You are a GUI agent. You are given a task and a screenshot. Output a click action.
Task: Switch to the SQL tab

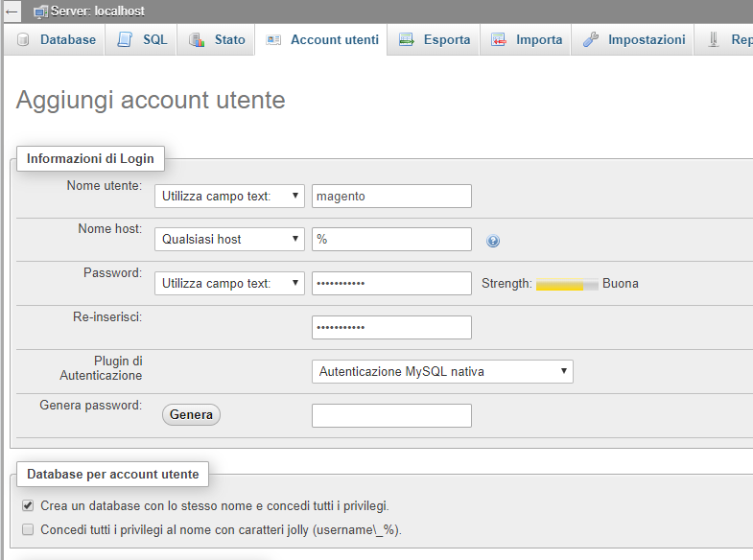point(141,40)
